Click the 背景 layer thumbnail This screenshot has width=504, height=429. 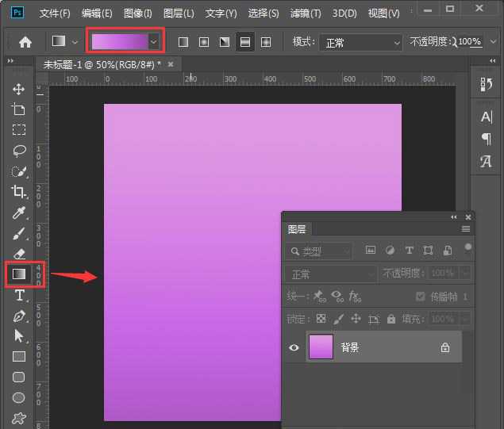coord(321,347)
